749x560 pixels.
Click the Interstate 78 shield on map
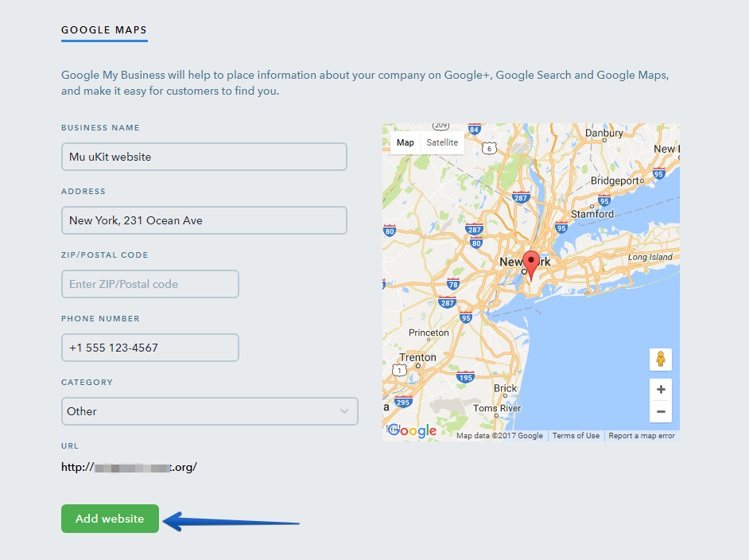[x=453, y=284]
